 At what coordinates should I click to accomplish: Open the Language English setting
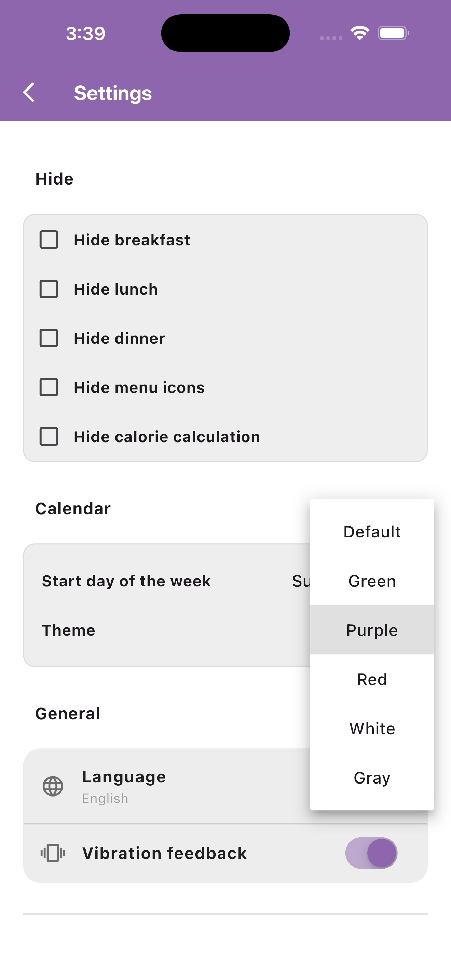167,786
